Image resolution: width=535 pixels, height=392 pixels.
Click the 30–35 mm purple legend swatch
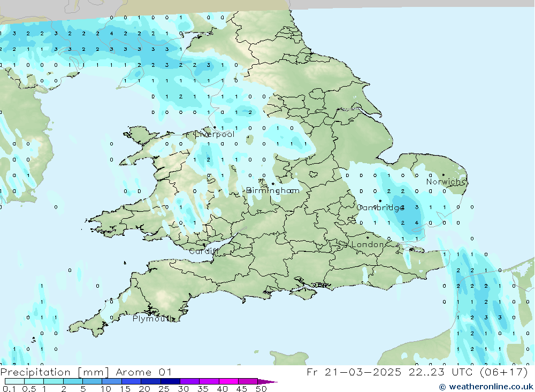189,381
